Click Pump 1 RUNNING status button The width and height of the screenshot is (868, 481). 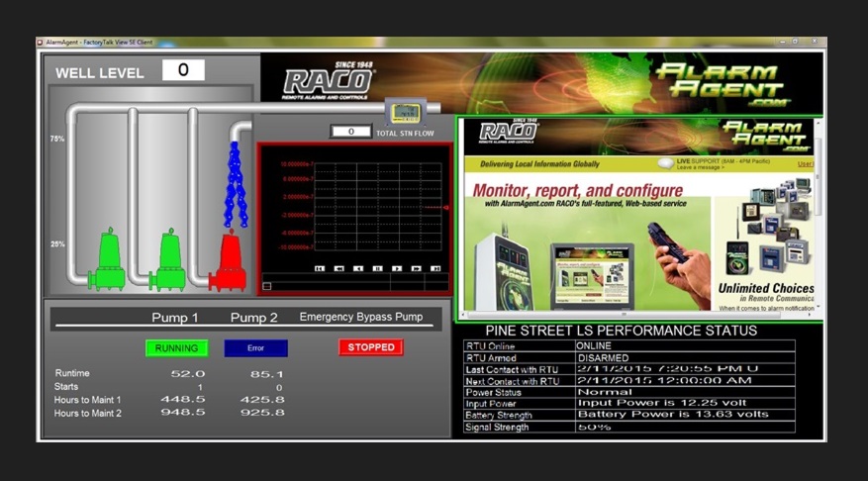tap(176, 348)
